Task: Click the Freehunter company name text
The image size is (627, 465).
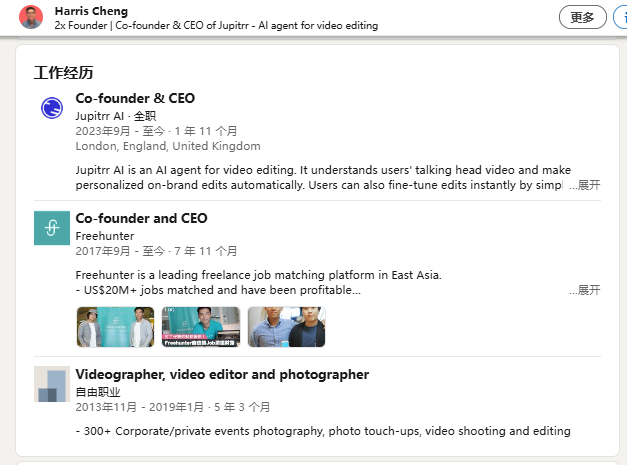Action: pos(105,236)
